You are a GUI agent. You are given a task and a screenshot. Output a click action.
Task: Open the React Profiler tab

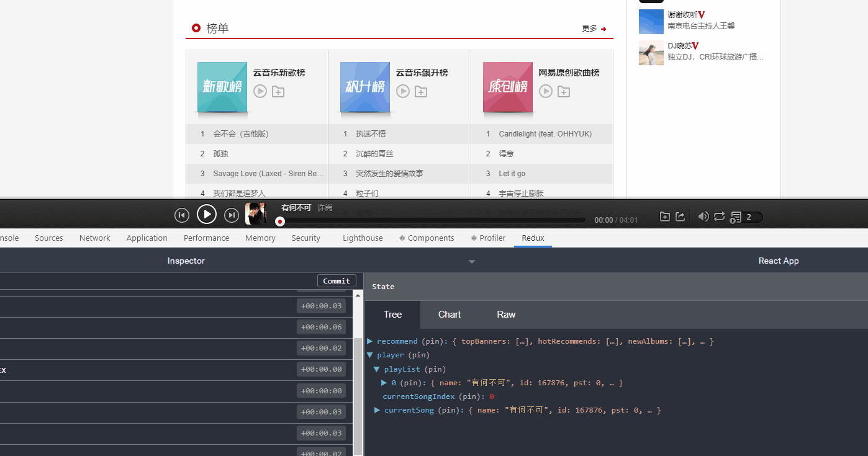[488, 238]
